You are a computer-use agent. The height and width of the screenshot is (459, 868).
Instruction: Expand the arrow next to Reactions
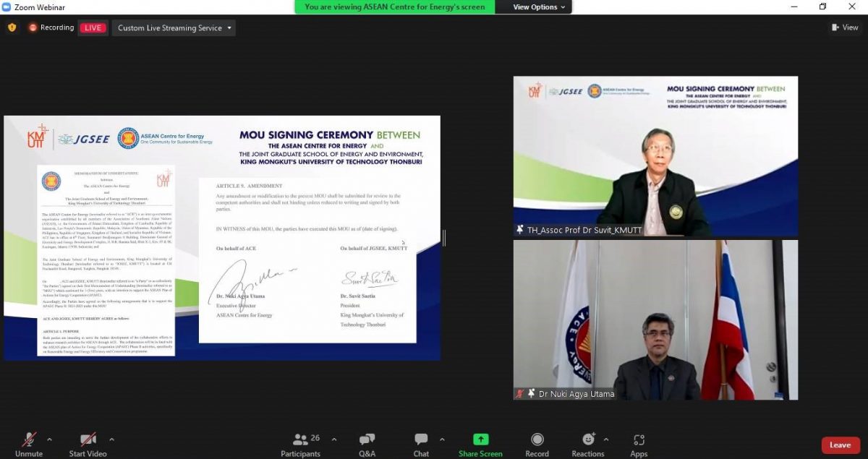[x=605, y=439]
